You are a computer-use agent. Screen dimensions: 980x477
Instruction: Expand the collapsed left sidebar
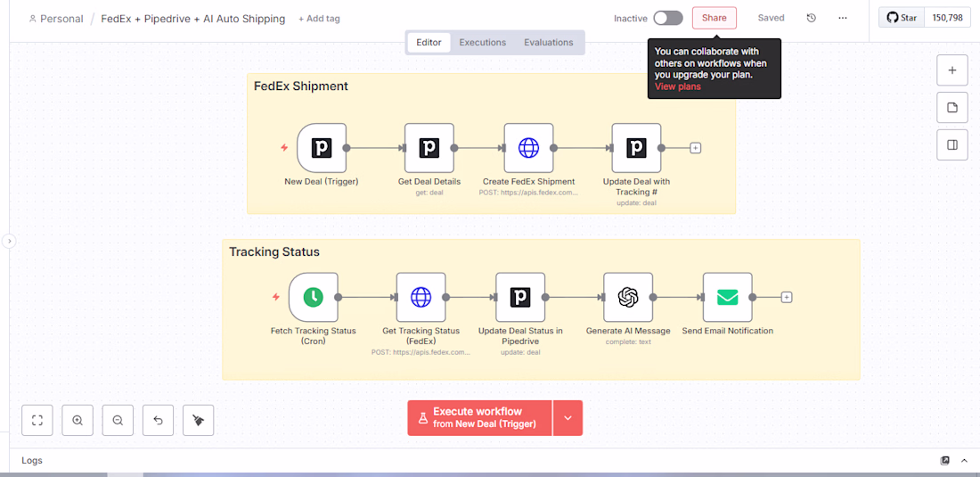click(9, 241)
